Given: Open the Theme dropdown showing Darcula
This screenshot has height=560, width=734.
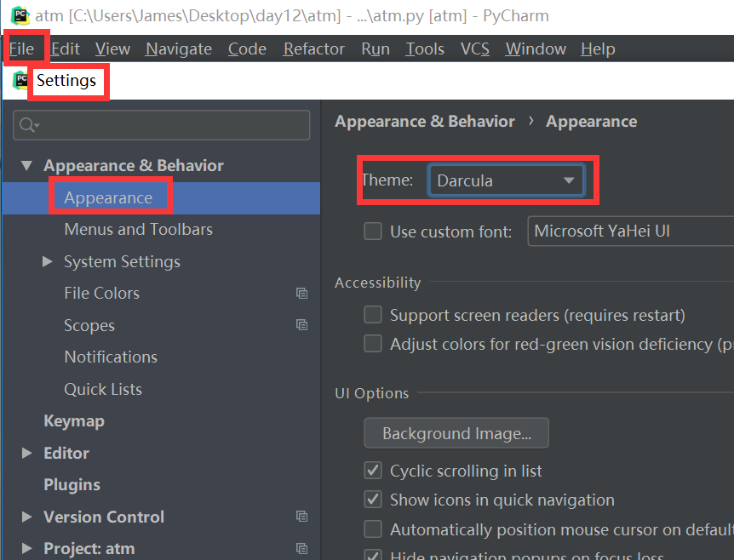Looking at the screenshot, I should pos(506,180).
